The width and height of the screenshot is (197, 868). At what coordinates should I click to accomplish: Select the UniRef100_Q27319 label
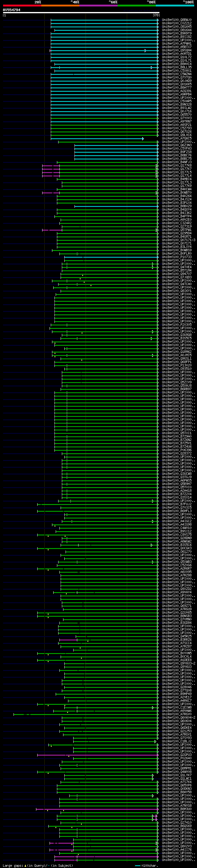[x=176, y=226]
